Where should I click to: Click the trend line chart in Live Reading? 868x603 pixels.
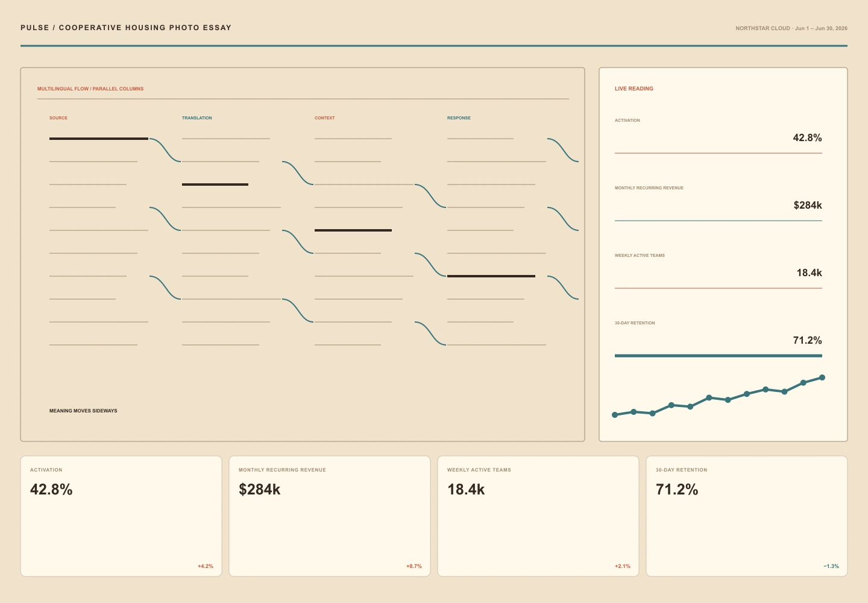tap(719, 396)
